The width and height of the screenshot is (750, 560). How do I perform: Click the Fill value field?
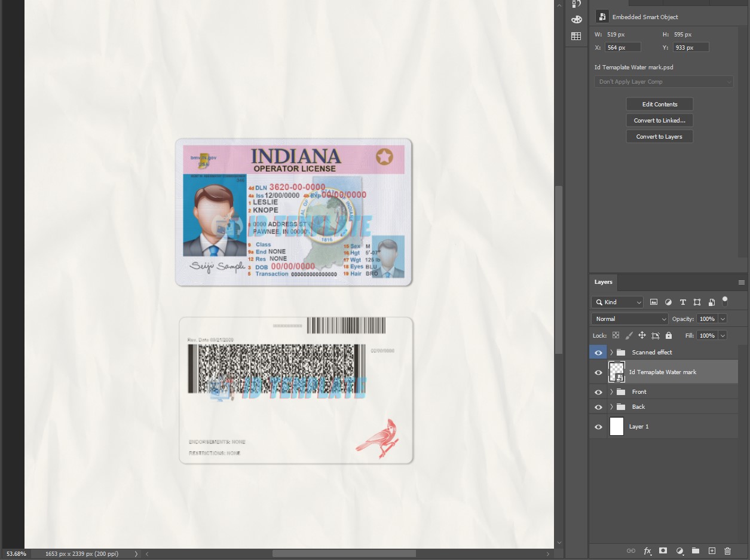(x=707, y=336)
